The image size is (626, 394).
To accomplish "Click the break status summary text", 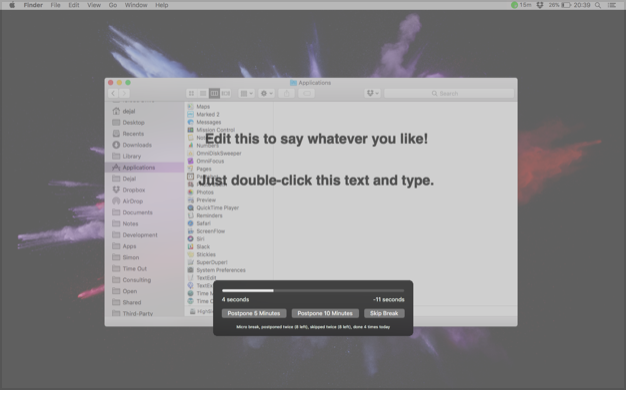I will click(x=313, y=327).
